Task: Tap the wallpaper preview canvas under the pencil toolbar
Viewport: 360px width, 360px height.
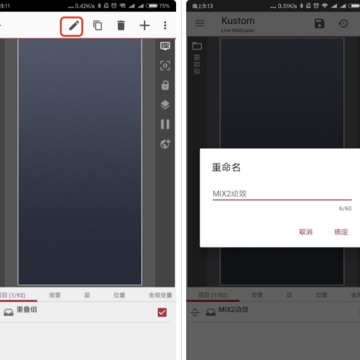Action: [80, 162]
